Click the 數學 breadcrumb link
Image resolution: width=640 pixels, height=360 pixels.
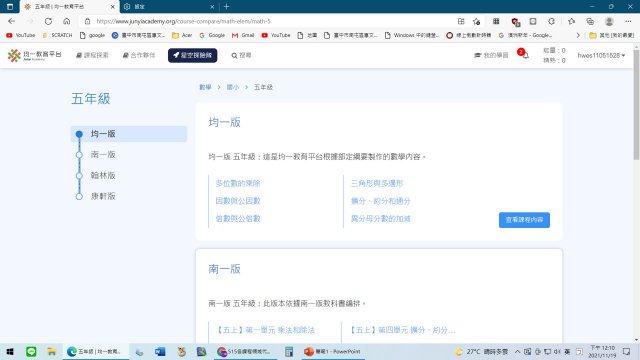click(205, 87)
